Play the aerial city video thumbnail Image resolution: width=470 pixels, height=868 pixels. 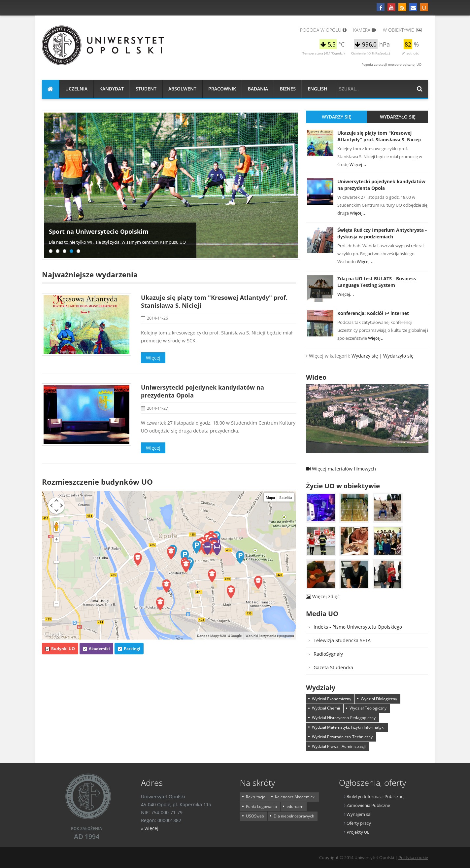tap(367, 419)
